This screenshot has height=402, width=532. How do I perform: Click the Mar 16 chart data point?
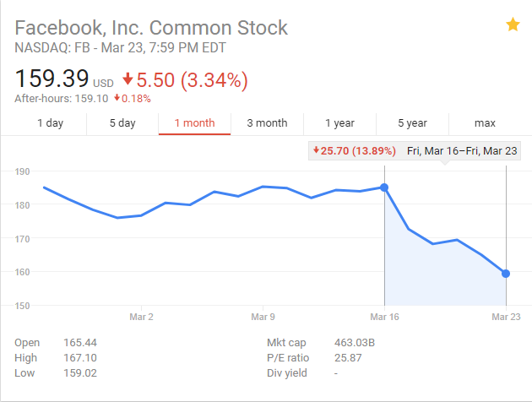pos(384,187)
